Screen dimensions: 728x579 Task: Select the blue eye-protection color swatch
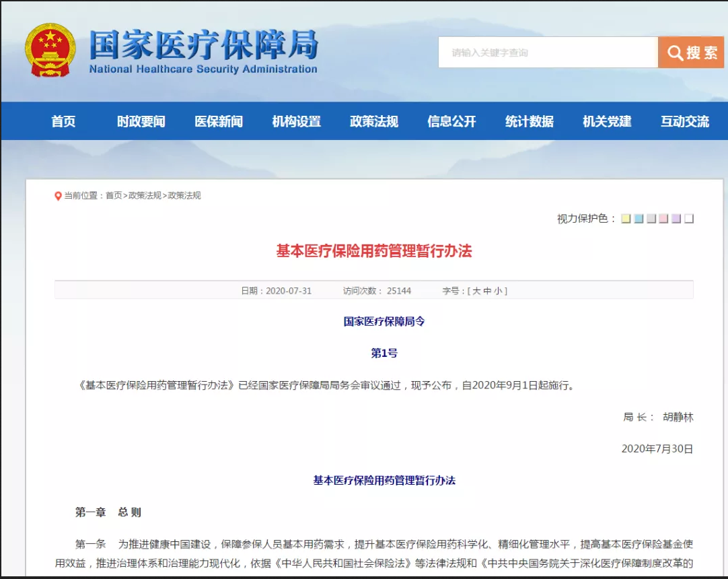pos(639,218)
